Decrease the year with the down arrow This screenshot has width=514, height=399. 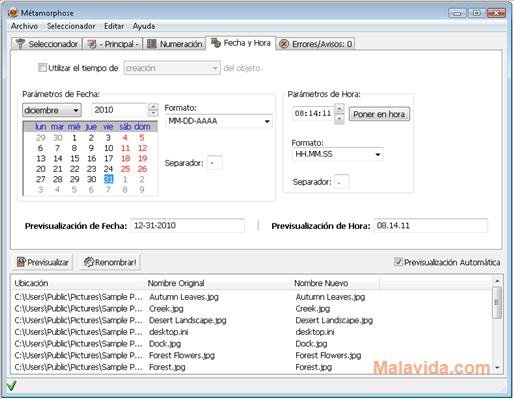coord(153,113)
